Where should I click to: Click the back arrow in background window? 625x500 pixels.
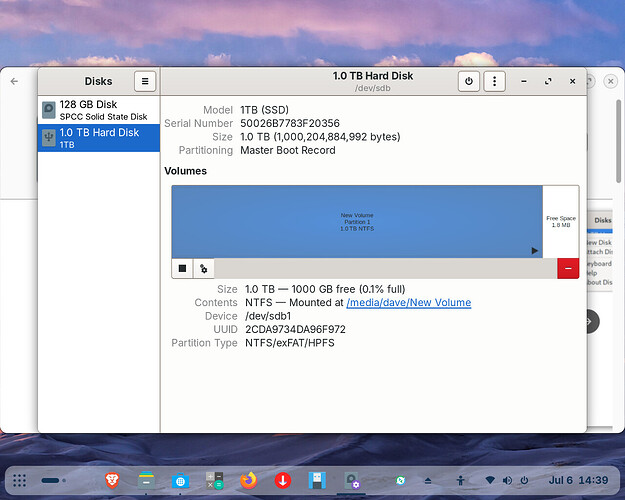[x=14, y=81]
